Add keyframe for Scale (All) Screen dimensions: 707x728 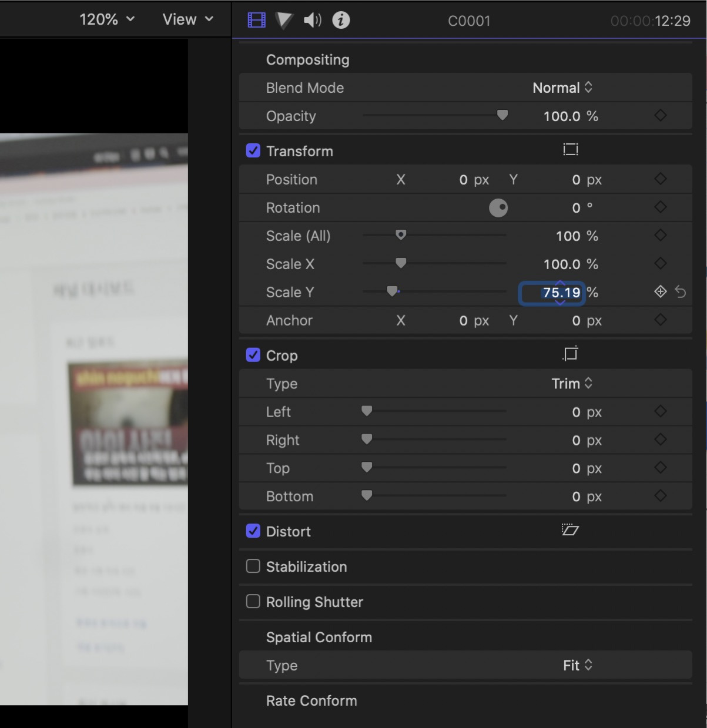(x=661, y=235)
